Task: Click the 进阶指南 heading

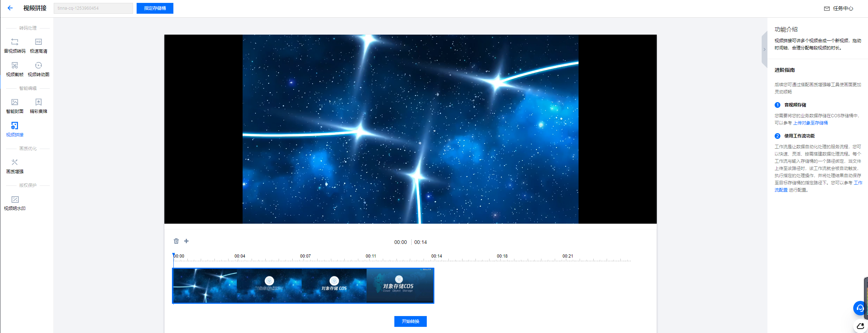Action: click(785, 70)
